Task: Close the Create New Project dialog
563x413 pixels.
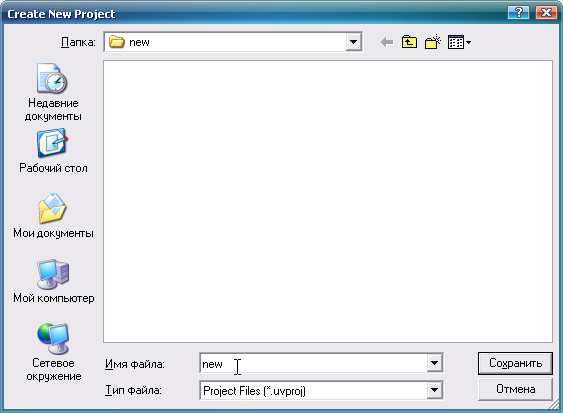Action: tap(546, 13)
